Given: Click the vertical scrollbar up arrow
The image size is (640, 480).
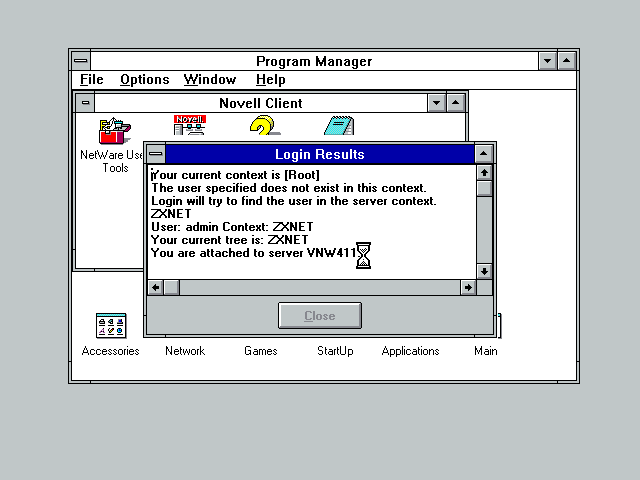Looking at the screenshot, I should click(484, 173).
